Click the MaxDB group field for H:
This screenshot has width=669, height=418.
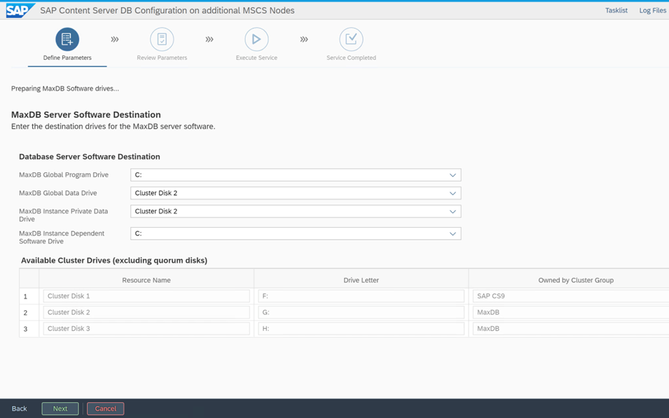point(571,328)
